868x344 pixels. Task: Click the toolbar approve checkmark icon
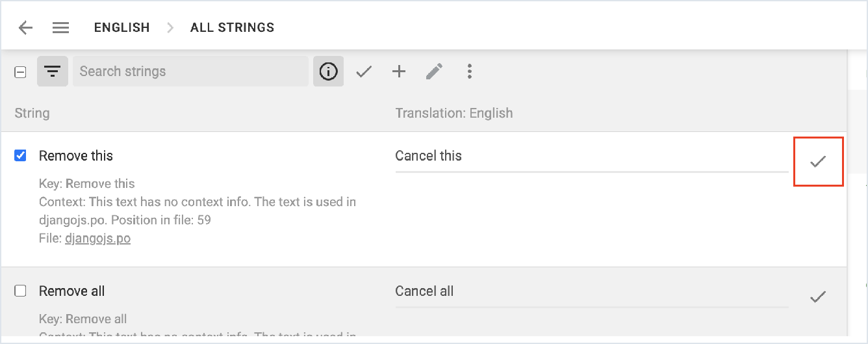tap(364, 72)
